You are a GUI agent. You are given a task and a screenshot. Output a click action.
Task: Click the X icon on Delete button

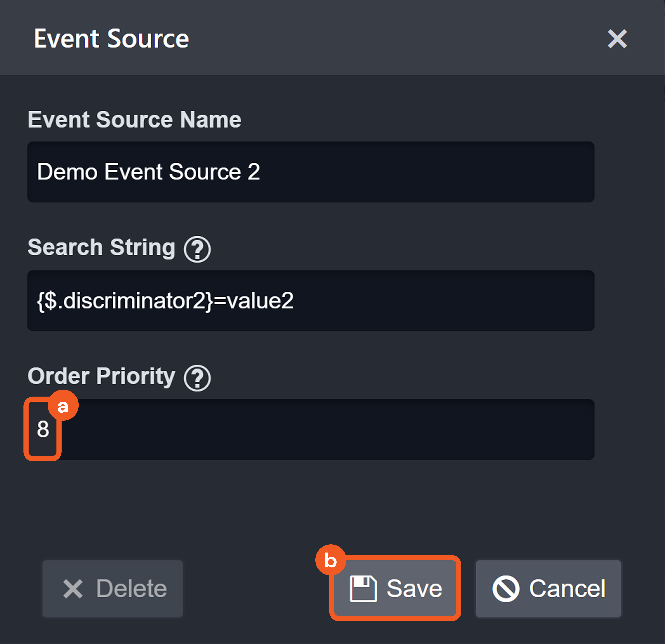tap(73, 589)
